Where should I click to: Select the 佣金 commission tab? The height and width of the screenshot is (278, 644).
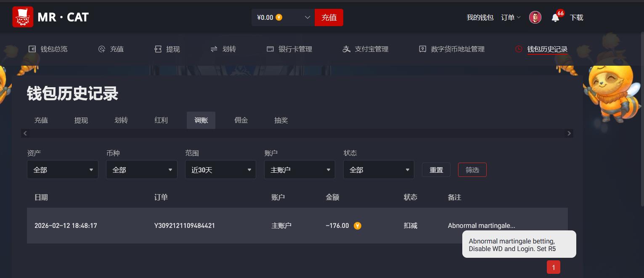[x=241, y=120]
